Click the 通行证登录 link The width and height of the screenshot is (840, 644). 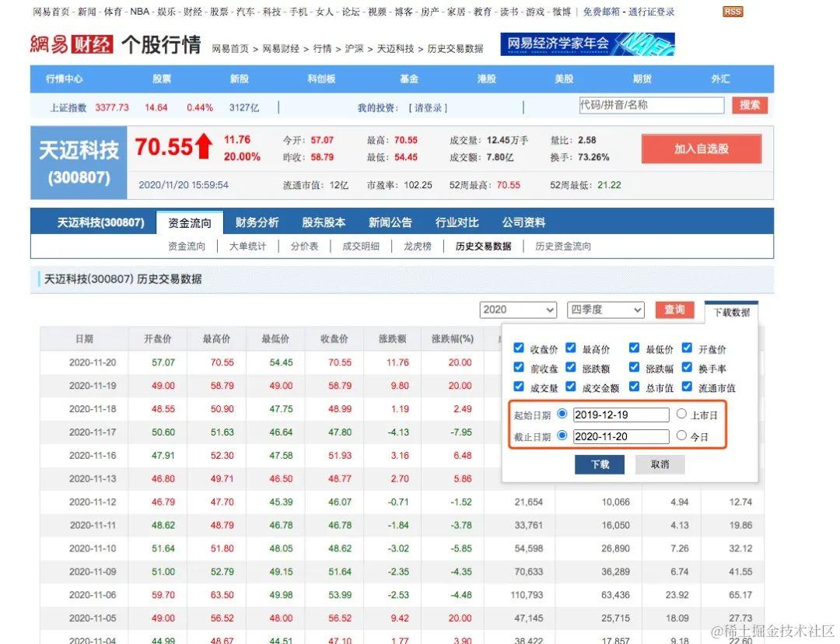click(x=652, y=12)
